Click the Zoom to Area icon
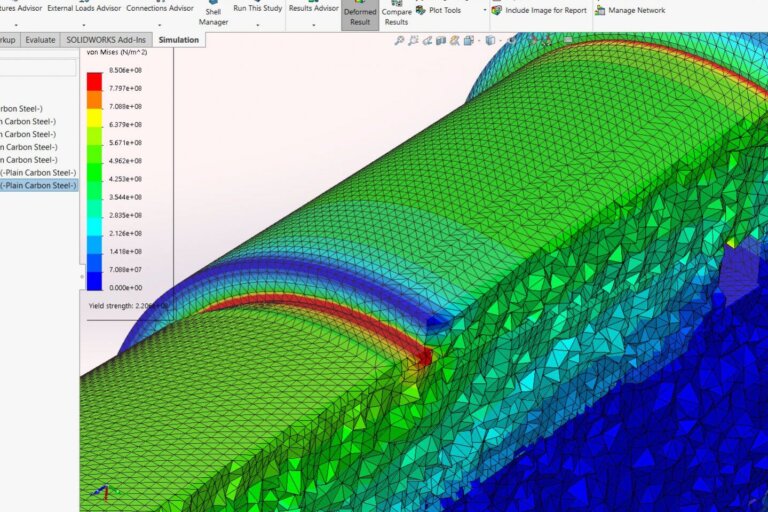This screenshot has height=512, width=768. point(413,41)
